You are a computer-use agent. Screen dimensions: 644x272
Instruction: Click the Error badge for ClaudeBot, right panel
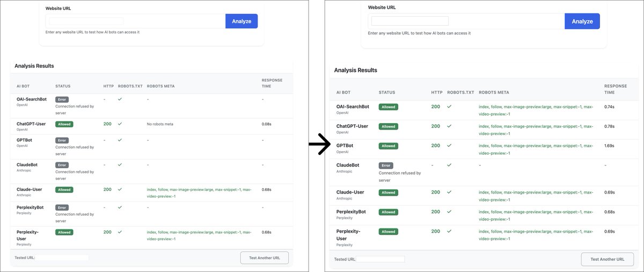pyautogui.click(x=386, y=166)
